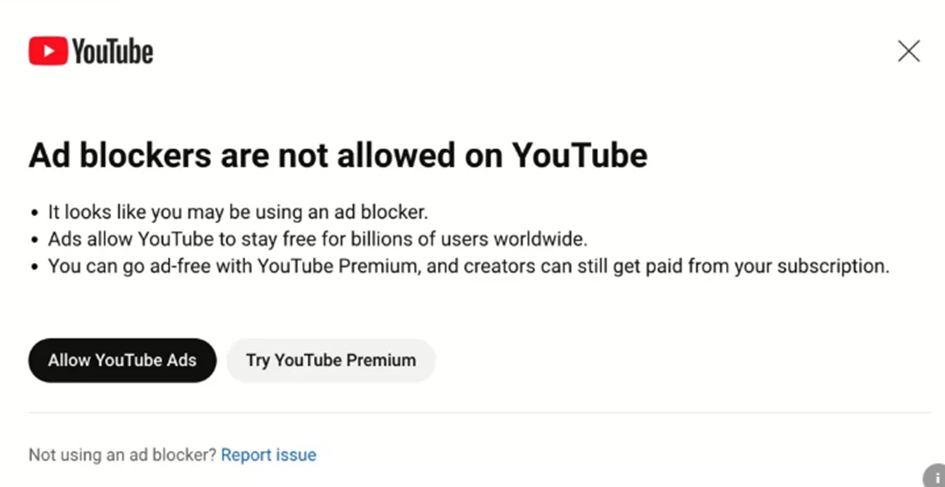Open the info icon in bottom-right corner
This screenshot has height=487, width=945.
(936, 476)
